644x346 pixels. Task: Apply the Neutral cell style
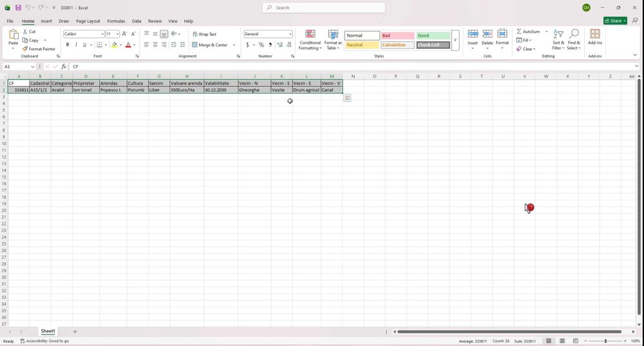click(x=362, y=45)
